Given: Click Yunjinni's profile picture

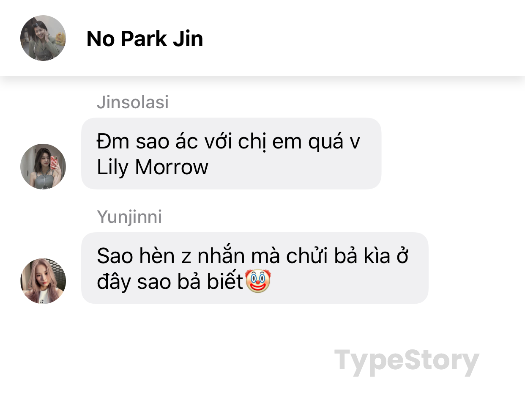Looking at the screenshot, I should click(x=43, y=281).
